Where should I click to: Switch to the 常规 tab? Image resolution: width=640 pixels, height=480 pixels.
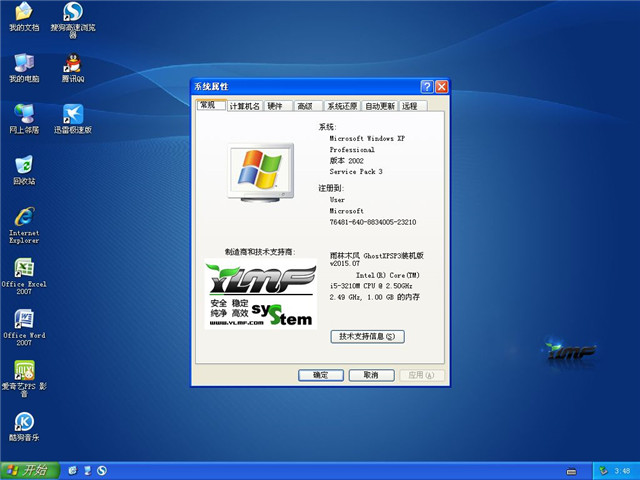tap(211, 105)
